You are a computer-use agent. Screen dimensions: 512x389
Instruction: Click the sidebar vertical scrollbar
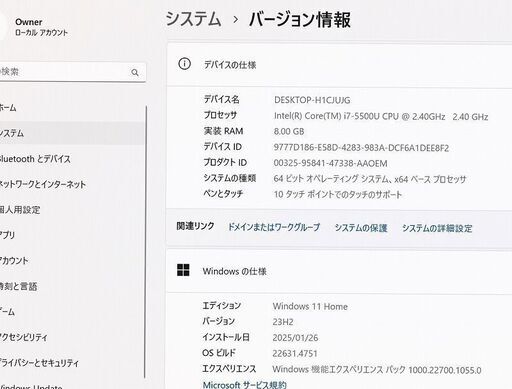pos(145,242)
